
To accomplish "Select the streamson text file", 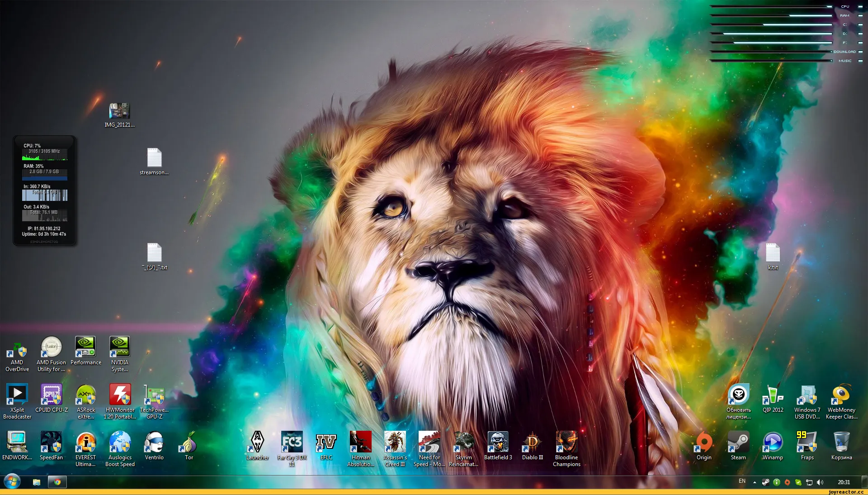I will 154,162.
